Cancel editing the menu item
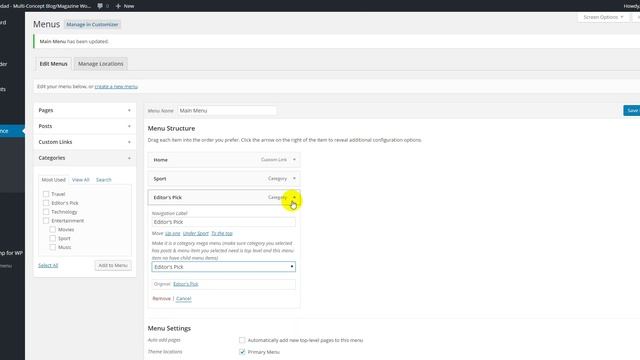This screenshot has width=640, height=360. (x=184, y=299)
